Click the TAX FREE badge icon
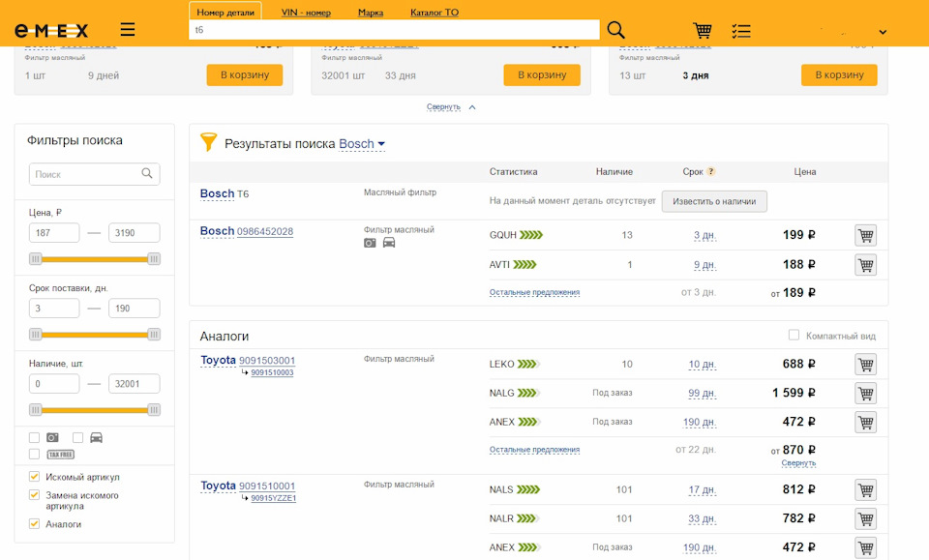The height and width of the screenshot is (560, 929). pyautogui.click(x=60, y=455)
